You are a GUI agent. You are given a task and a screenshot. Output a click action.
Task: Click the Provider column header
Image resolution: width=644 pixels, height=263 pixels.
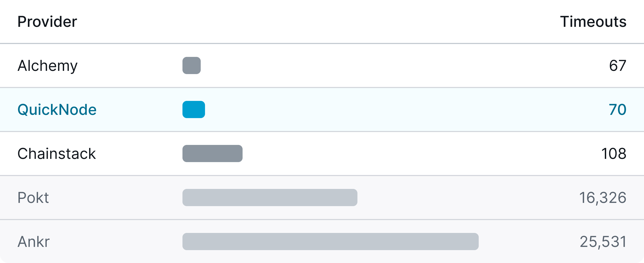47,22
